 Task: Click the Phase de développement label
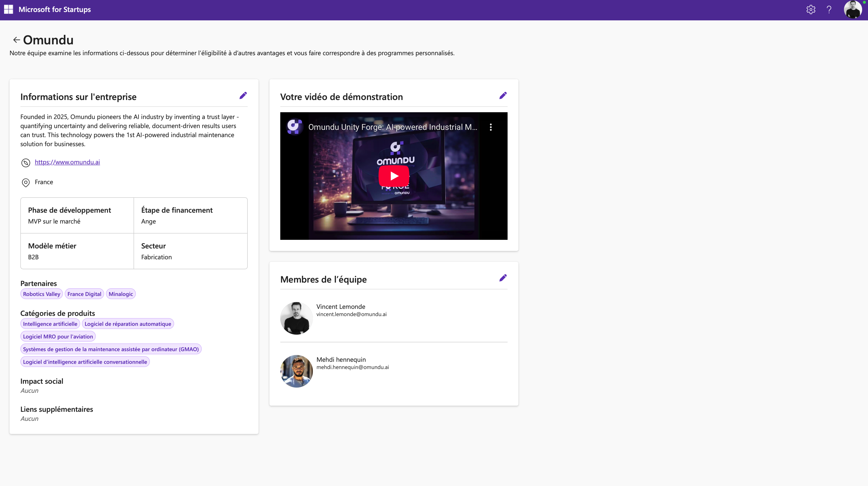pos(70,210)
